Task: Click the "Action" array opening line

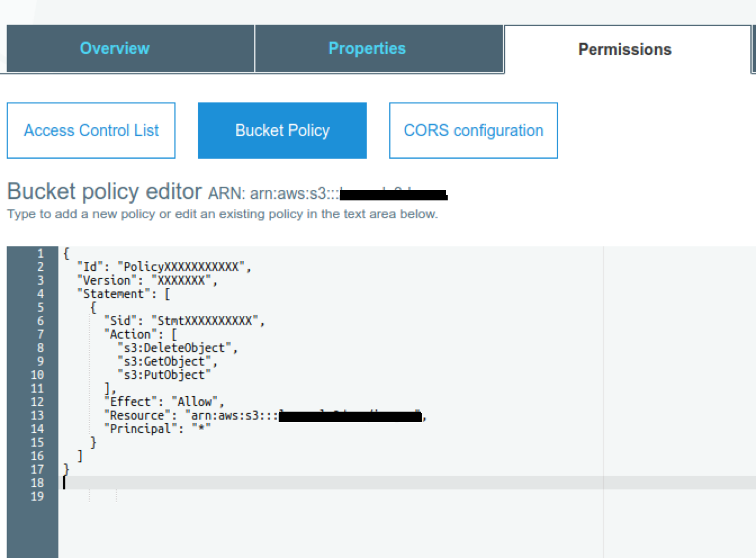Action: (140, 334)
